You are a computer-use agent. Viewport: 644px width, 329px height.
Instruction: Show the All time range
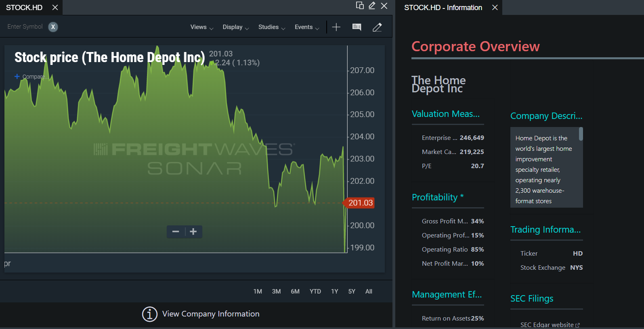pos(369,292)
